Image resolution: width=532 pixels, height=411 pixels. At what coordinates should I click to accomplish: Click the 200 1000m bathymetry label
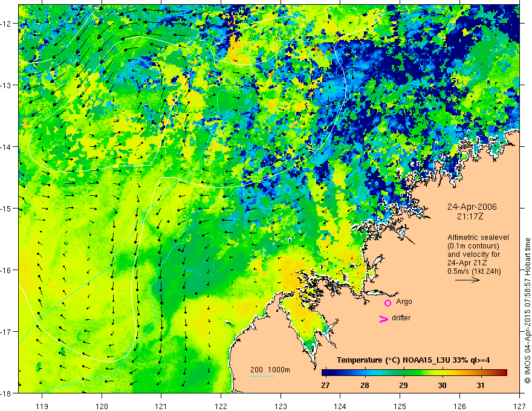click(x=270, y=370)
